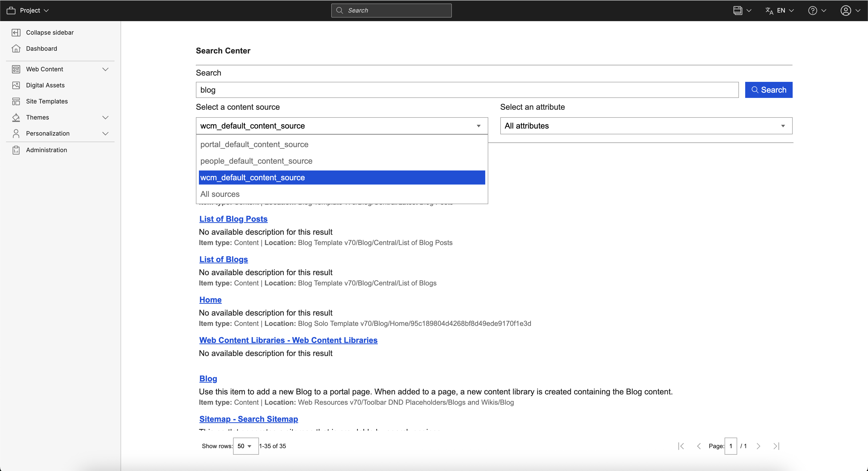Open Dashboard via the home icon
Viewport: 868px width, 471px height.
coord(16,48)
